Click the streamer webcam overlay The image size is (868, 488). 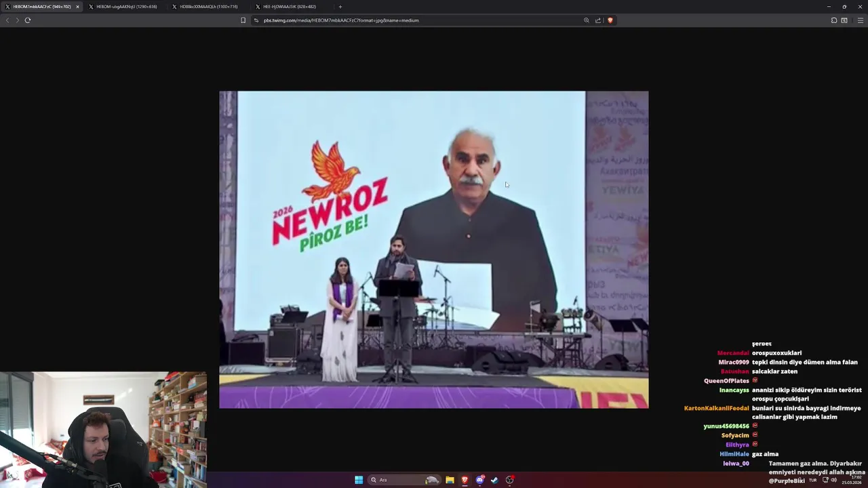(103, 430)
